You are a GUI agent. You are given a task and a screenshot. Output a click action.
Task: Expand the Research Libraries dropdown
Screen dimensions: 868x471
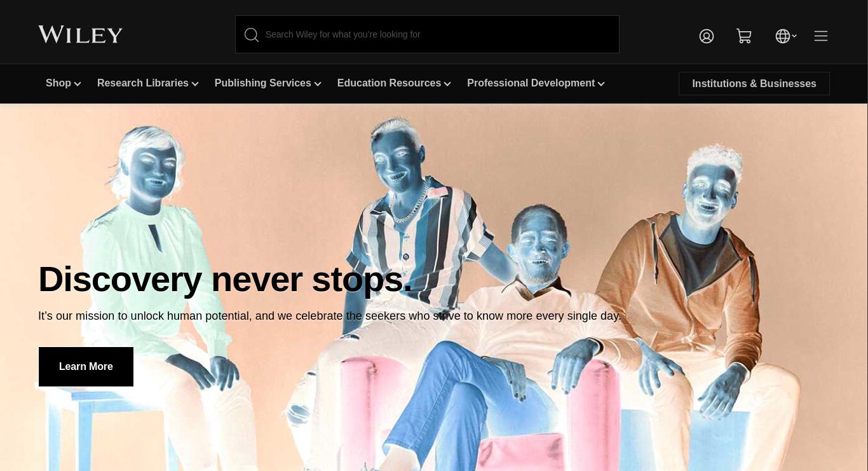click(x=148, y=83)
